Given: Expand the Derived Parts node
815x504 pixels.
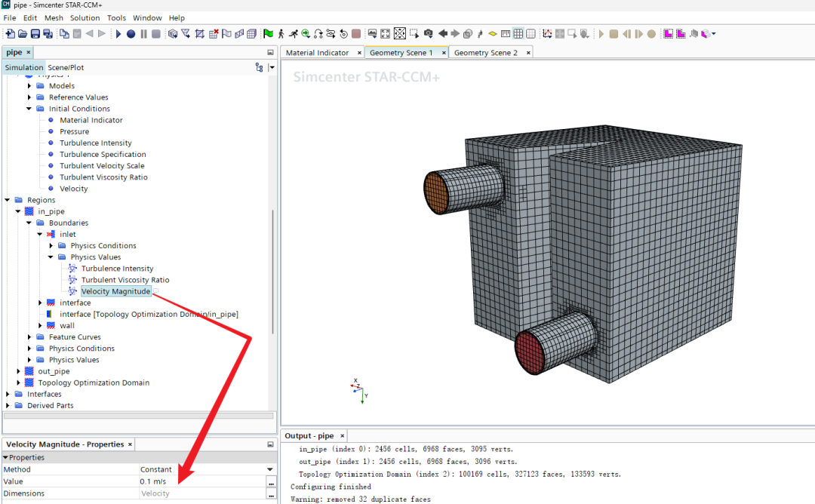Looking at the screenshot, I should [x=8, y=406].
